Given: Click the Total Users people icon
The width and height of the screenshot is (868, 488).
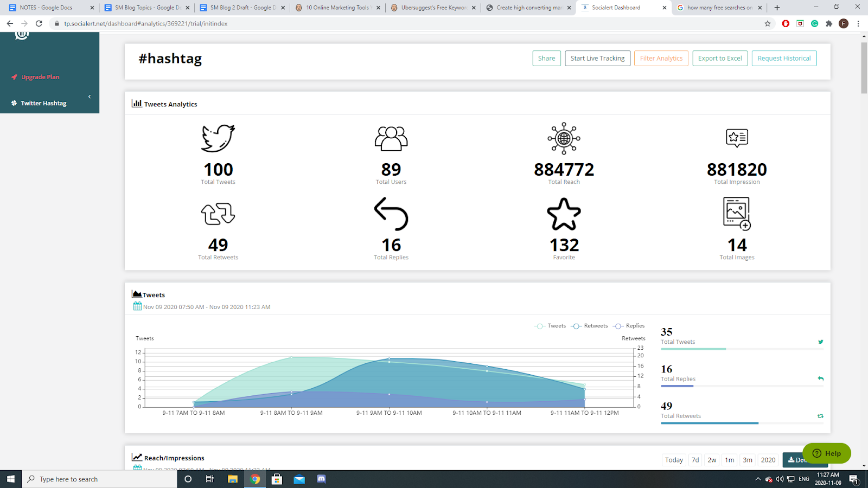Looking at the screenshot, I should tap(391, 138).
